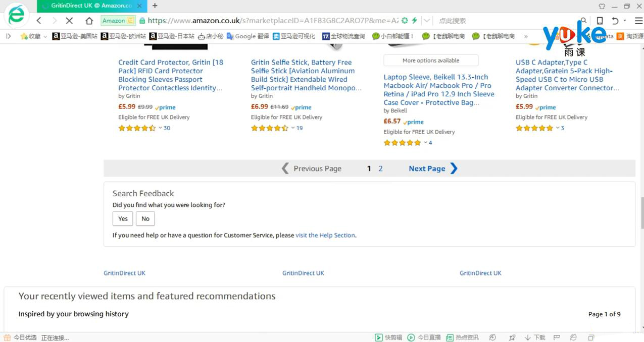The image size is (644, 342).
Task: Click the lightning speed mode icon in address bar
Action: pos(415,21)
